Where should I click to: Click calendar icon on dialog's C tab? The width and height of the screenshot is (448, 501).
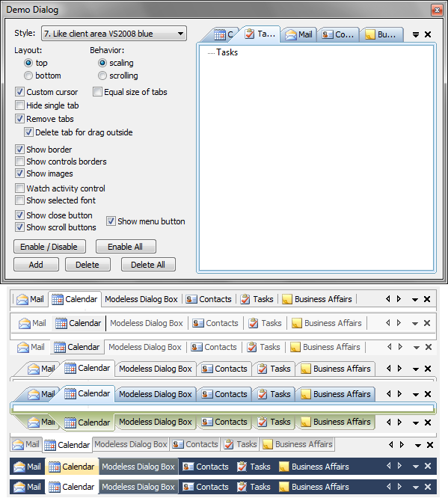coord(220,34)
